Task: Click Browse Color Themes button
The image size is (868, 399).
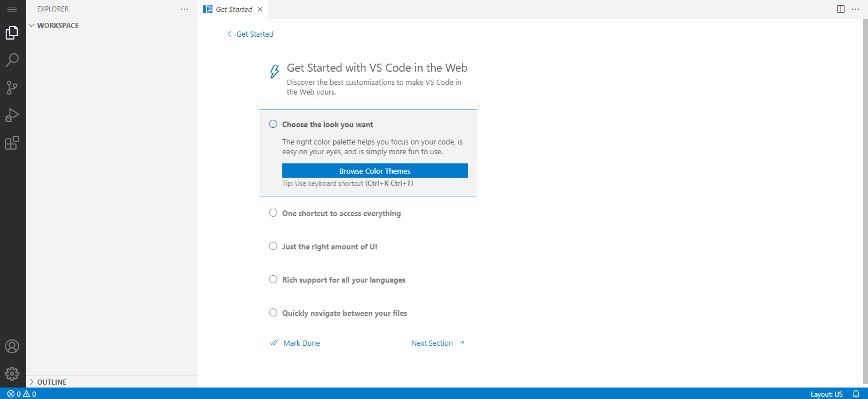Action: (x=375, y=171)
